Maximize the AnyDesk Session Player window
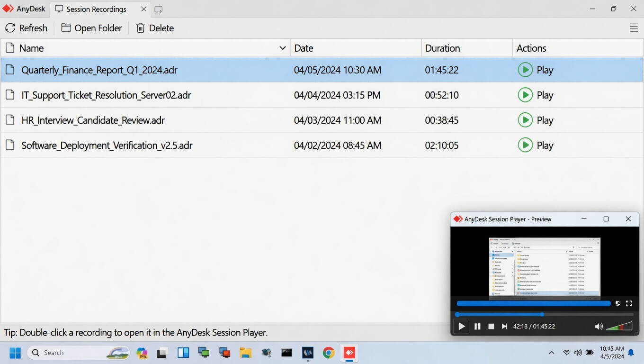The width and height of the screenshot is (644, 364). 606,219
